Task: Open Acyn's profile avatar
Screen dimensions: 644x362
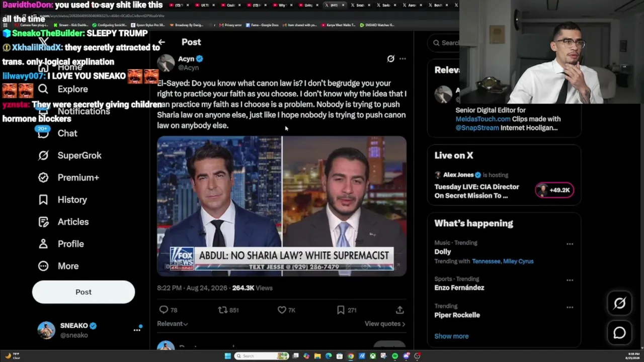Action: pyautogui.click(x=166, y=63)
